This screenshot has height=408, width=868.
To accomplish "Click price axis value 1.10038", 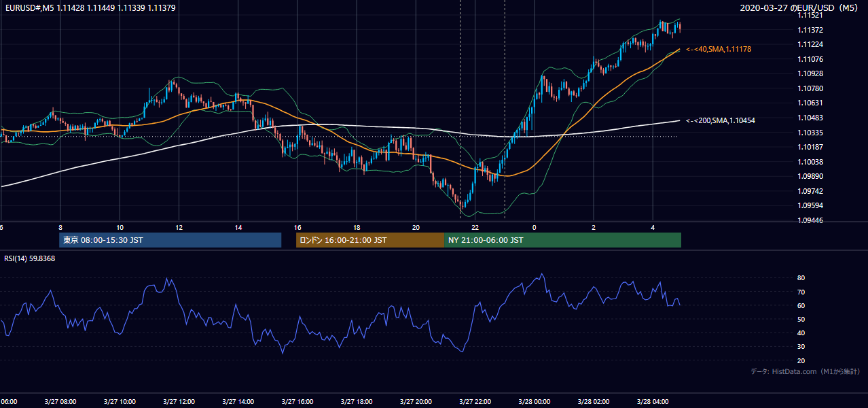I will click(810, 162).
